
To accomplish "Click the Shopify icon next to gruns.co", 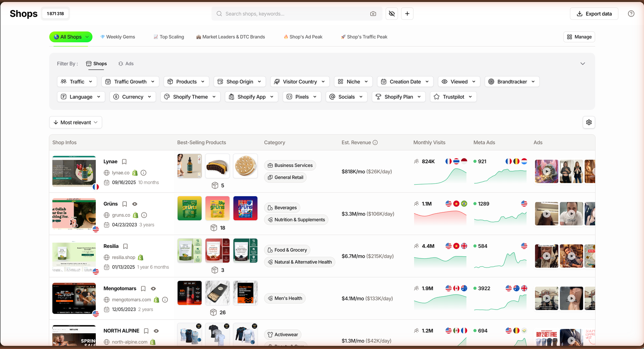I will (x=136, y=215).
